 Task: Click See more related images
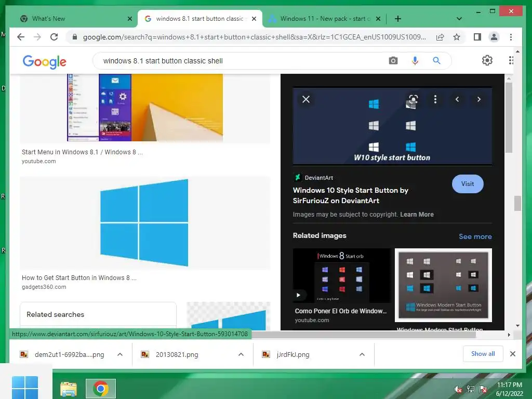475,236
